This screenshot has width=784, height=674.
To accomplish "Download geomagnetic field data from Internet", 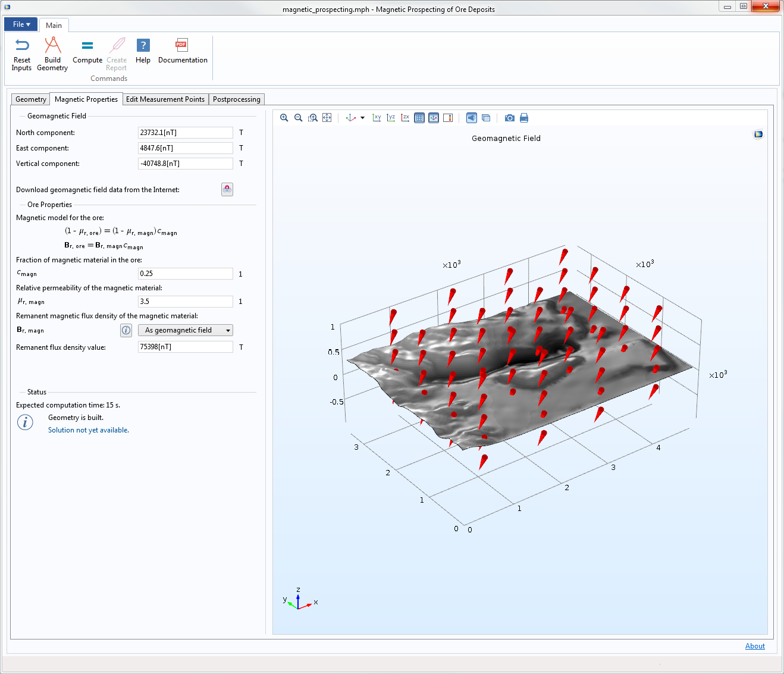I will pos(227,189).
